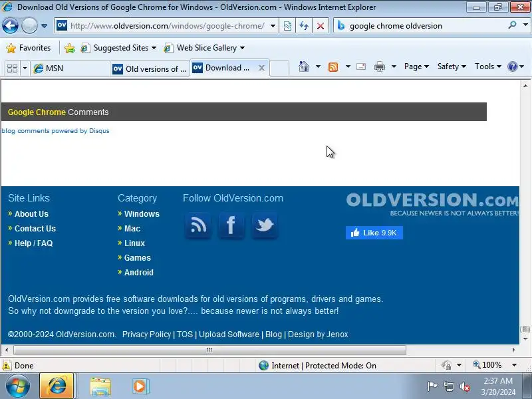Close the Download tab
532x399 pixels.
tap(261, 68)
